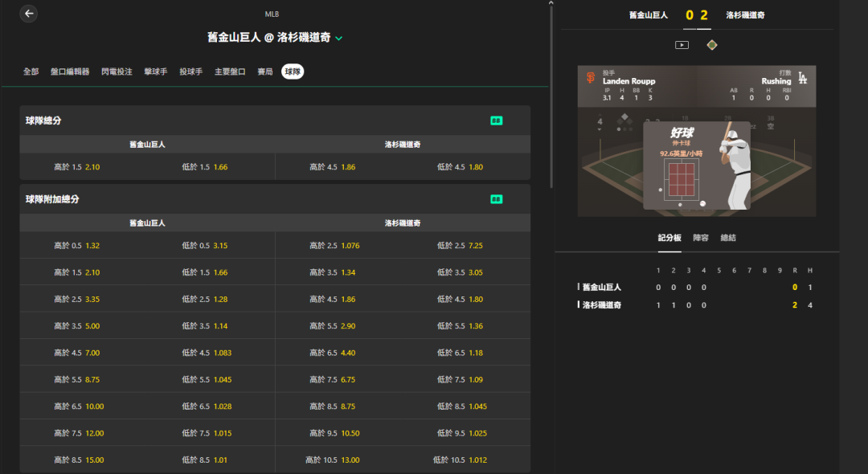Collapse the 球隊總分 section header
Image resolution: width=868 pixels, height=474 pixels.
[275, 121]
